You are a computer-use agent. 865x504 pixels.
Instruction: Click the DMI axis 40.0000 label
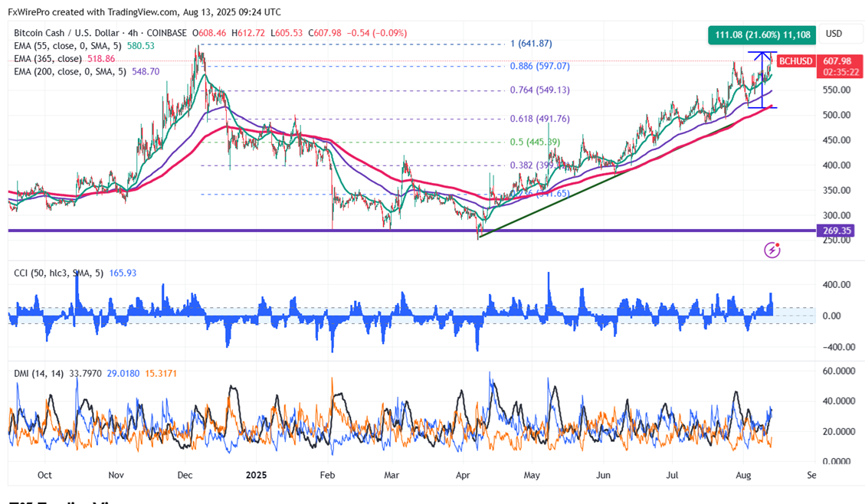pyautogui.click(x=839, y=401)
